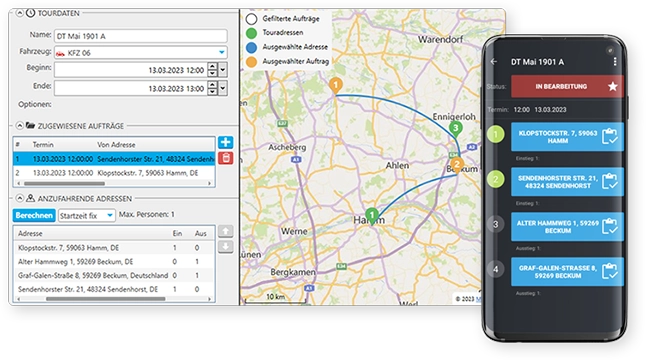Click the Gefilterte Aufträge legend circle
This screenshot has height=360, width=646.
click(x=251, y=19)
